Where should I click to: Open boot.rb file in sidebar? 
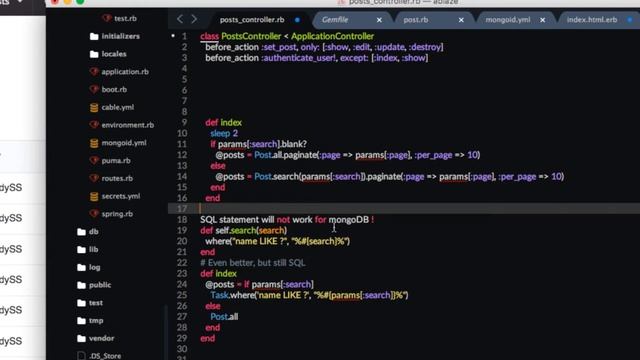[114, 89]
